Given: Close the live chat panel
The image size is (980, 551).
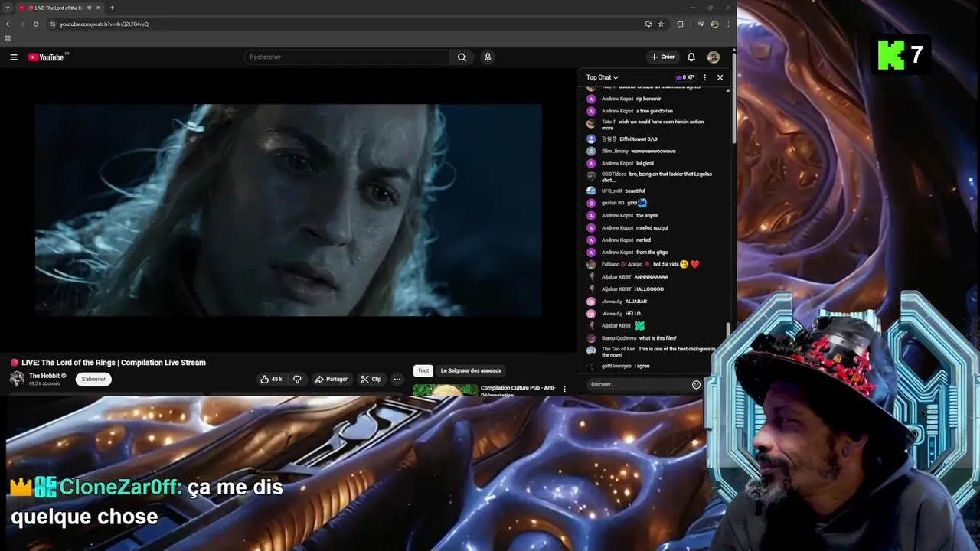Looking at the screenshot, I should pos(720,77).
